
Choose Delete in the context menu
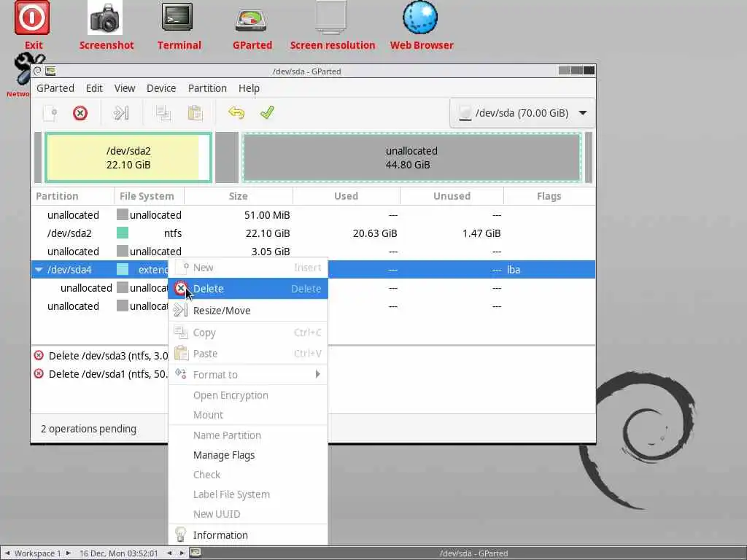tap(248, 289)
